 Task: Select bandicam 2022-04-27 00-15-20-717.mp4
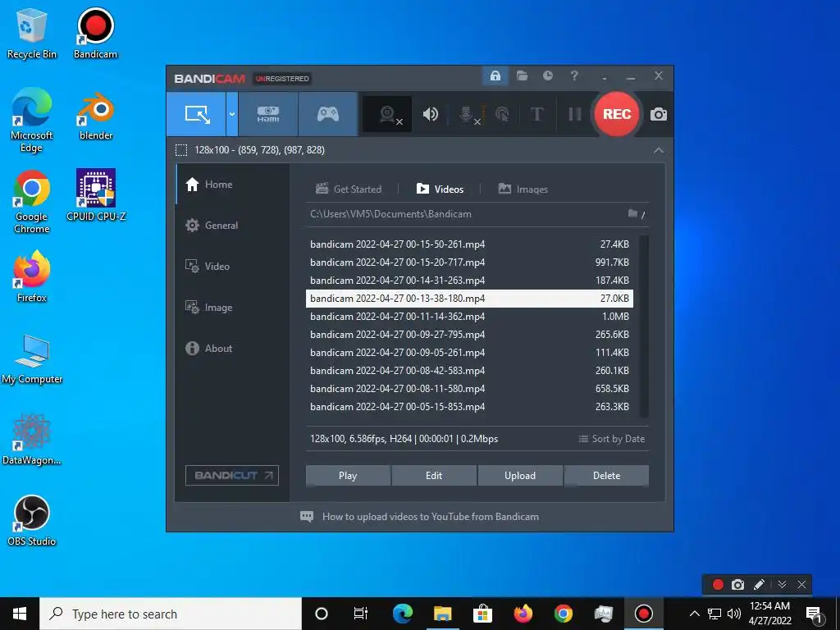[469, 262]
